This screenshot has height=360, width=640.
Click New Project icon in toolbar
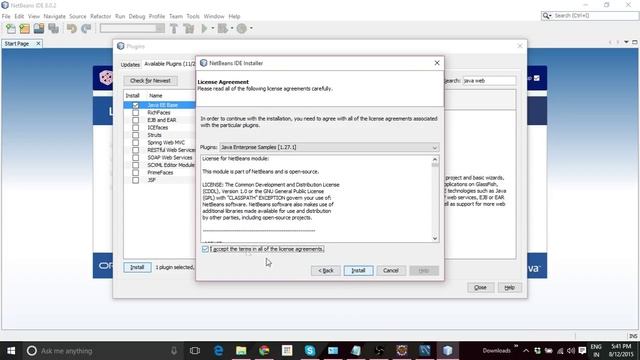point(24,29)
